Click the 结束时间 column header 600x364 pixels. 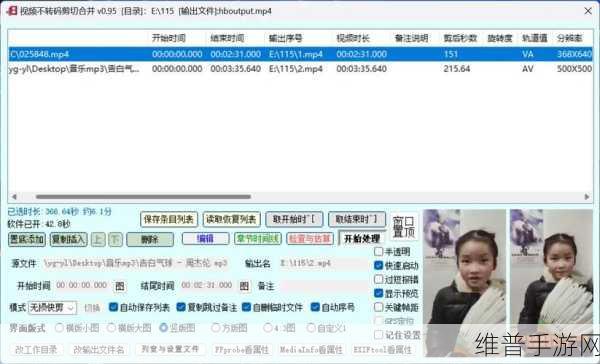(227, 38)
